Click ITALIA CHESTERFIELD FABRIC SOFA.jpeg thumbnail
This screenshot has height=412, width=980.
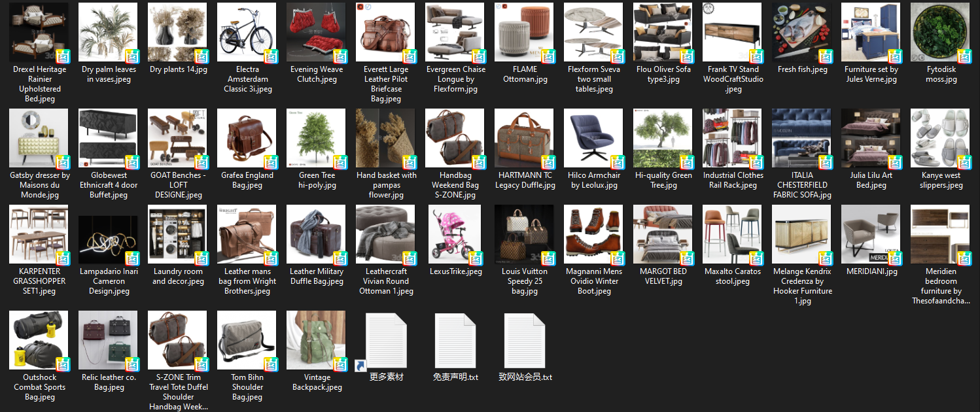pyautogui.click(x=802, y=138)
